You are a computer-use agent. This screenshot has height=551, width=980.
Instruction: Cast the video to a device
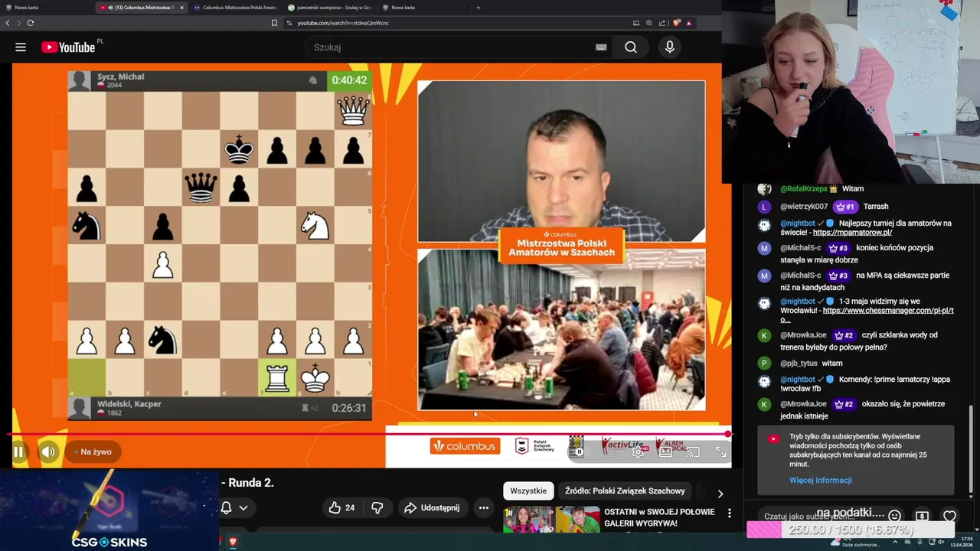pos(693,452)
